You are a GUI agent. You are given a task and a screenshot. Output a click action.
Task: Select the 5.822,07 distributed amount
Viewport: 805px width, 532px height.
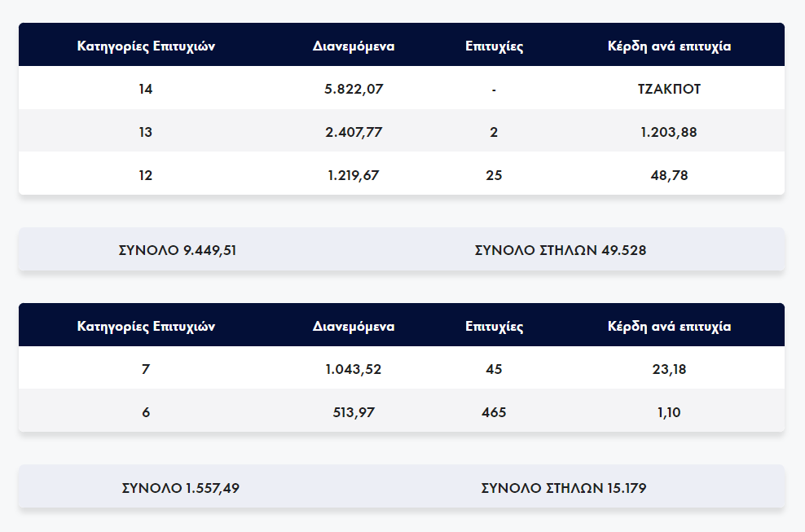click(354, 89)
